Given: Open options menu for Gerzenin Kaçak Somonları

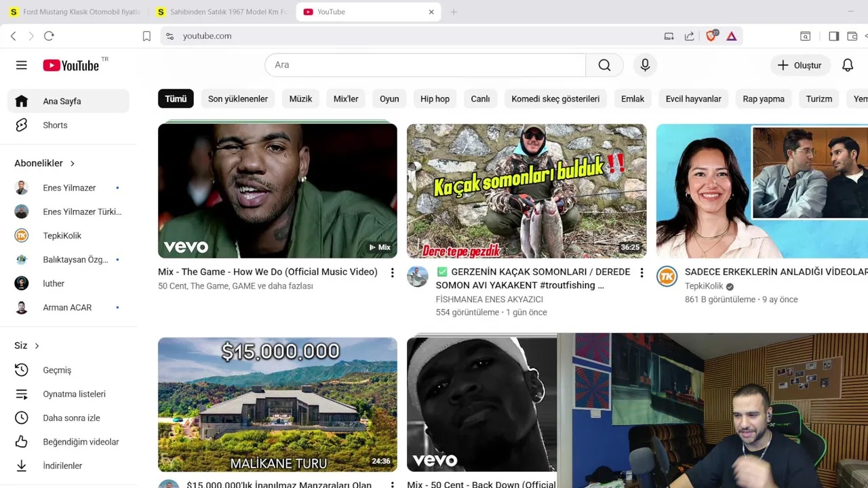Looking at the screenshot, I should tap(642, 272).
